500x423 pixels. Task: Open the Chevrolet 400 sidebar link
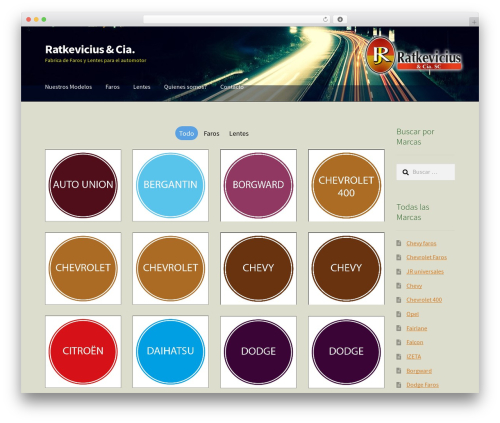(x=424, y=300)
